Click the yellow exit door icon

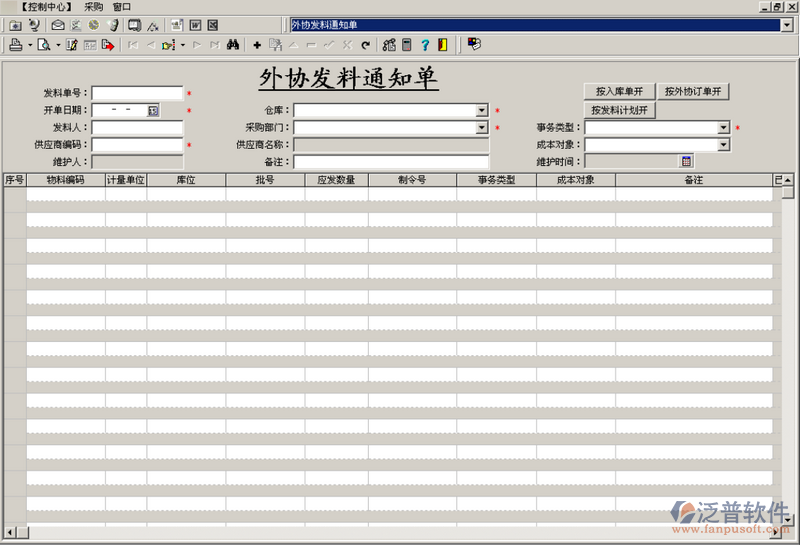pos(441,45)
